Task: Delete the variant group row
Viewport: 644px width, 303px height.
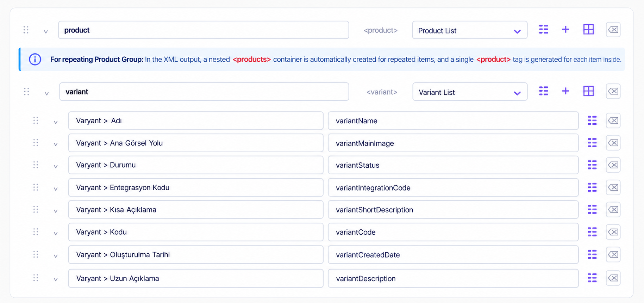Action: pos(613,91)
